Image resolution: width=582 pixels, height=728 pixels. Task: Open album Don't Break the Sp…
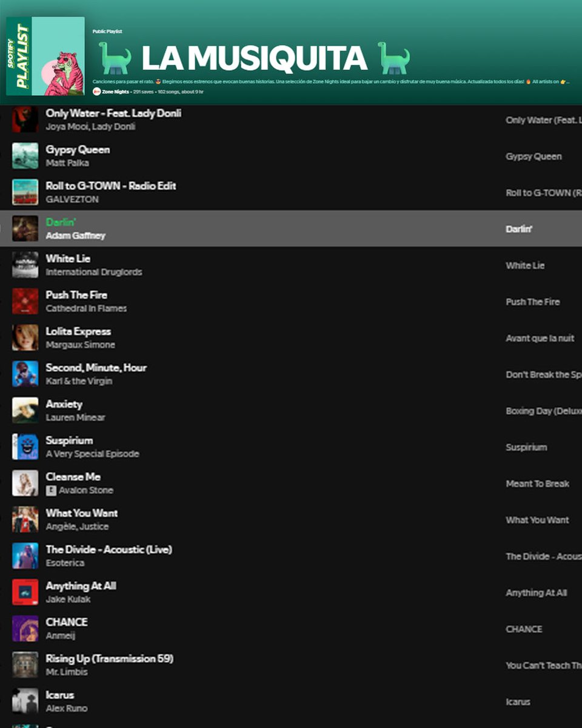pyautogui.click(x=544, y=375)
